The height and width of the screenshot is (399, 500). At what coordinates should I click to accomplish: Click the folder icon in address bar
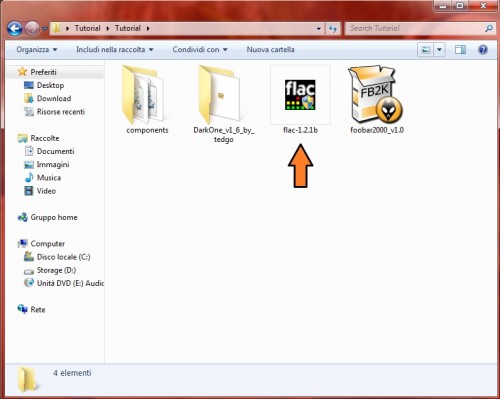[56, 28]
